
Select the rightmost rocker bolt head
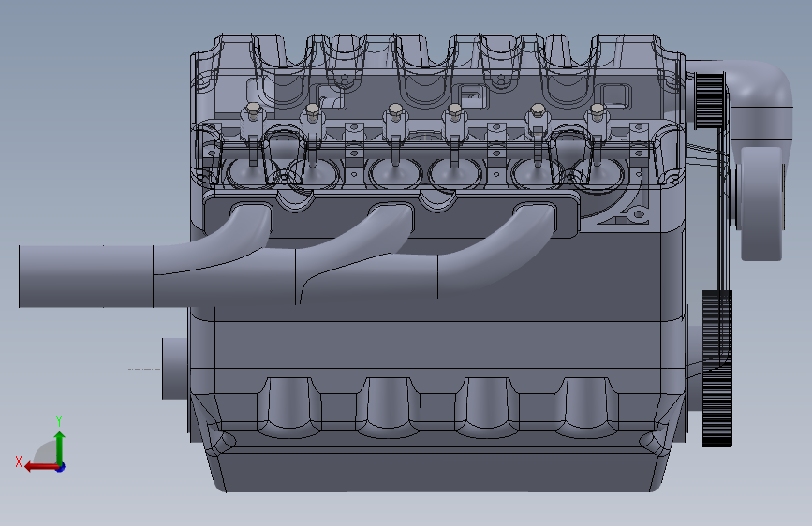click(x=598, y=109)
